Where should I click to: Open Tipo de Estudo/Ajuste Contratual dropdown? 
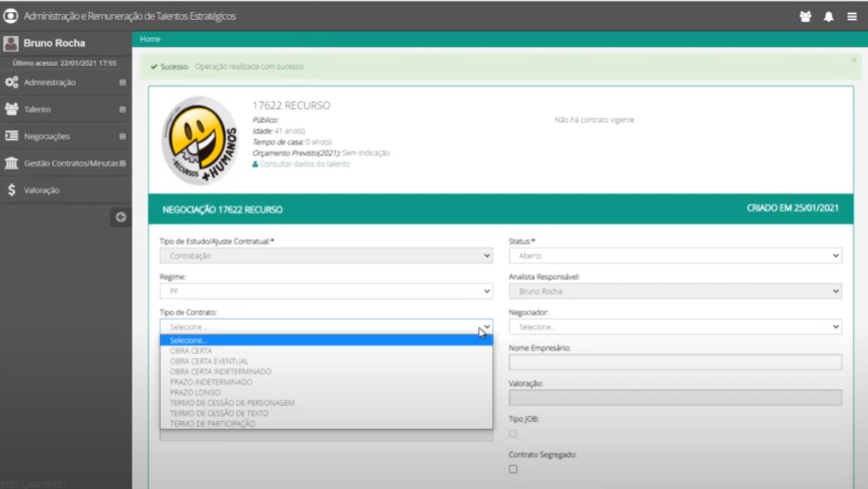(326, 255)
